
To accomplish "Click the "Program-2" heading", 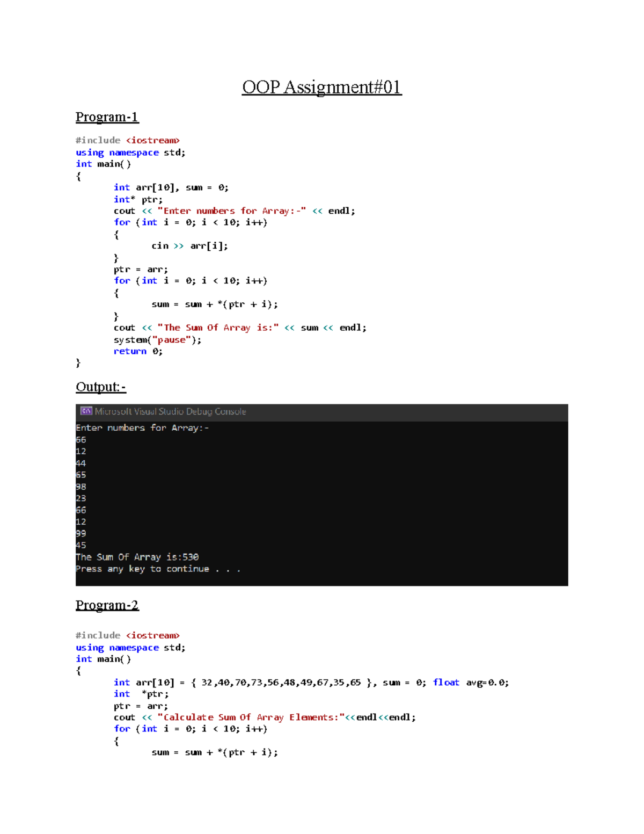I will pyautogui.click(x=107, y=605).
